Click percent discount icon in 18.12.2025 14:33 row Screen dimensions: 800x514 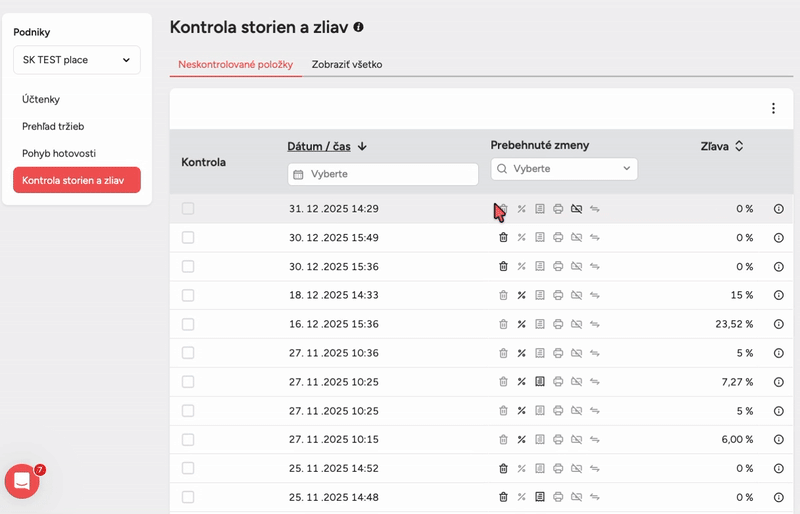click(x=521, y=296)
